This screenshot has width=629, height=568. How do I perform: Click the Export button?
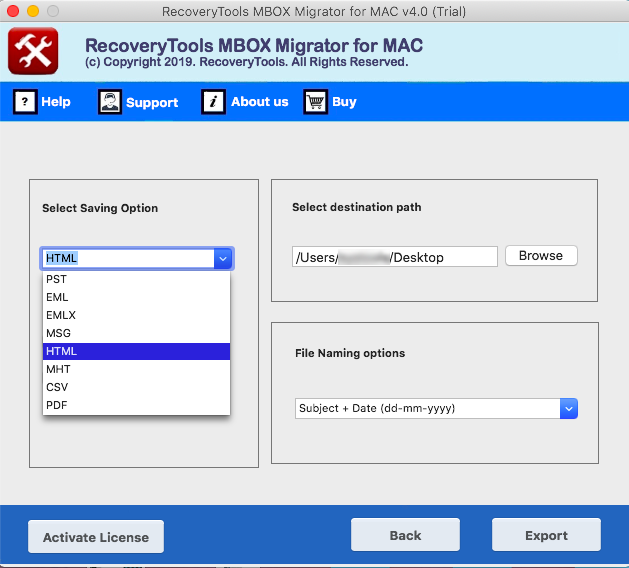pyautogui.click(x=546, y=535)
